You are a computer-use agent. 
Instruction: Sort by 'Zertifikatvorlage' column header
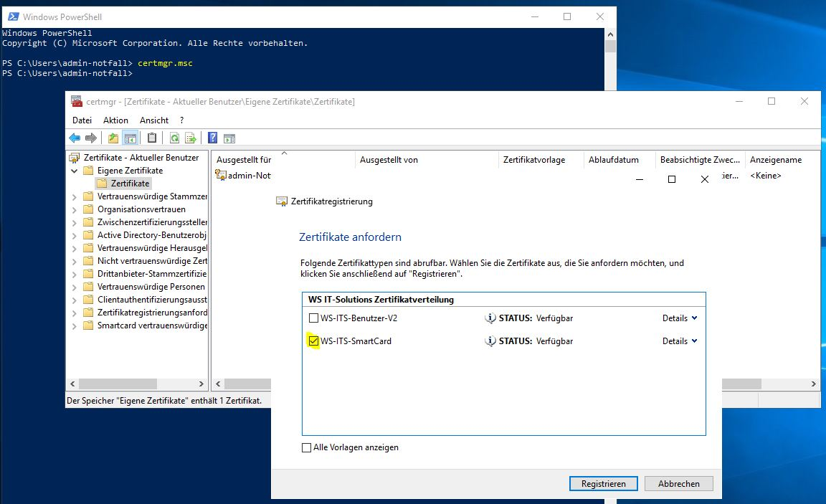tap(541, 160)
